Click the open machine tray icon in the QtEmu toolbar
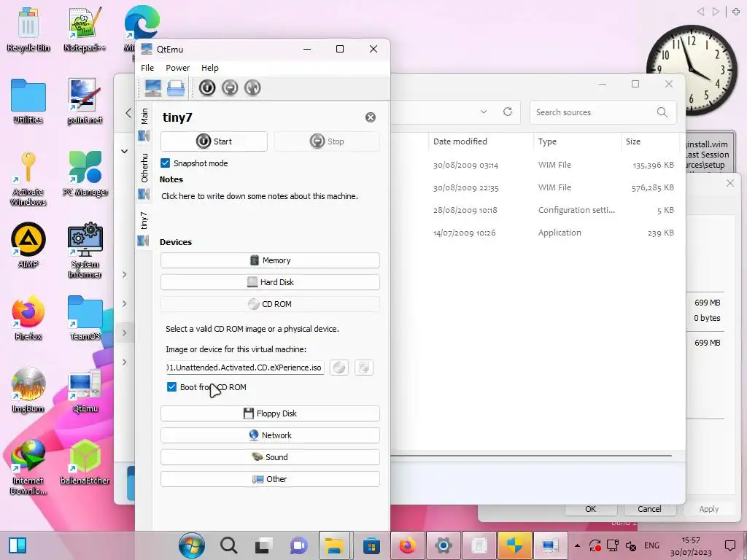 175,88
